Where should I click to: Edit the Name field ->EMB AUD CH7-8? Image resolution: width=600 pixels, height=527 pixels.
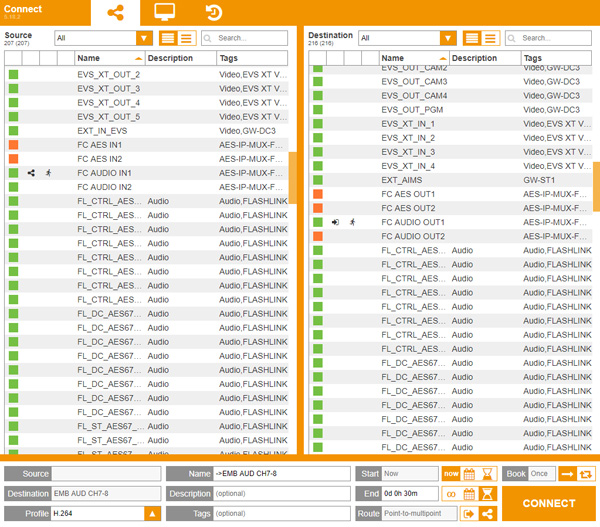coord(282,474)
